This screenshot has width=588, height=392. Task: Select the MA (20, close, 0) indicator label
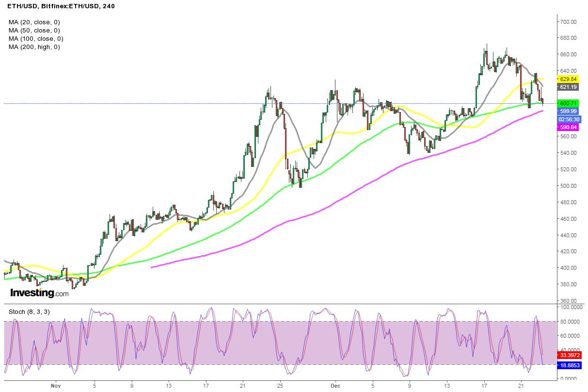34,22
